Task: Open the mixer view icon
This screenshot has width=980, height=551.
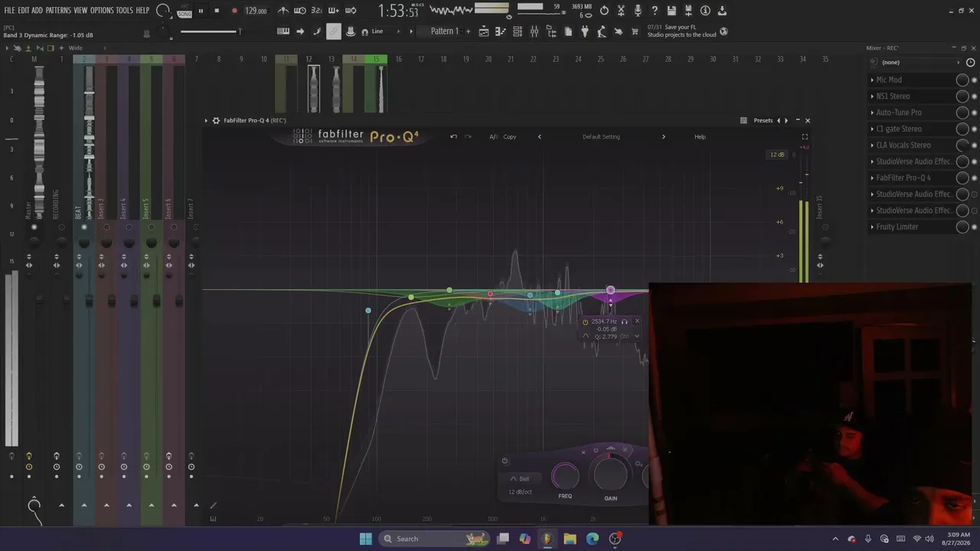Action: (x=534, y=31)
